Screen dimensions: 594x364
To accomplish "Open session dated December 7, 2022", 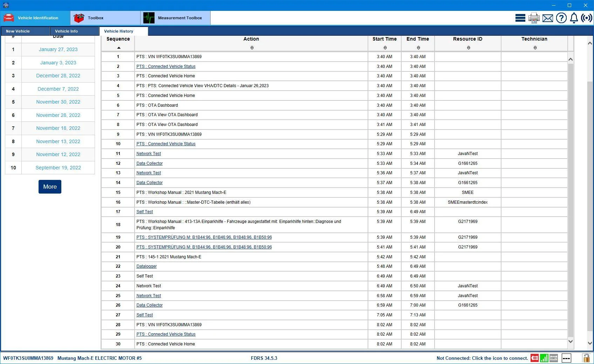I will 58,89.
